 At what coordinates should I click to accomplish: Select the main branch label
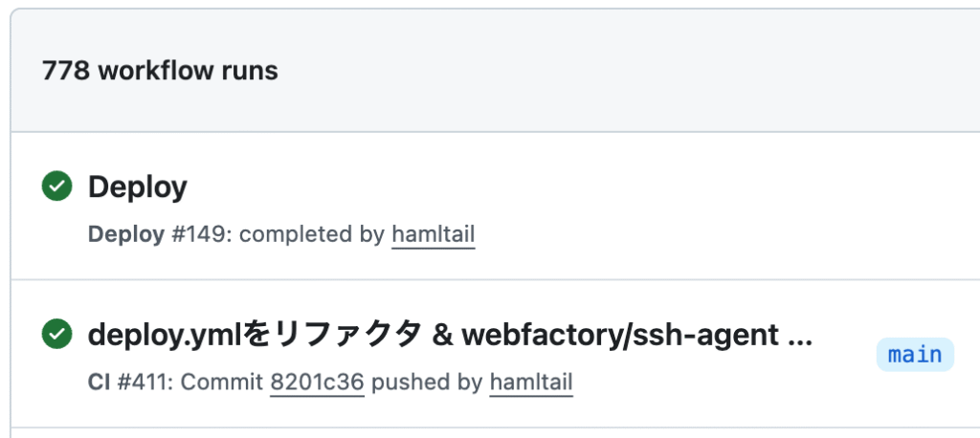pyautogui.click(x=915, y=355)
